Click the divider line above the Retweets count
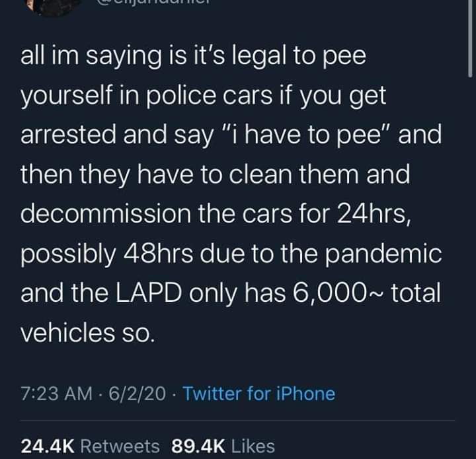This screenshot has height=459, width=476. (x=238, y=421)
